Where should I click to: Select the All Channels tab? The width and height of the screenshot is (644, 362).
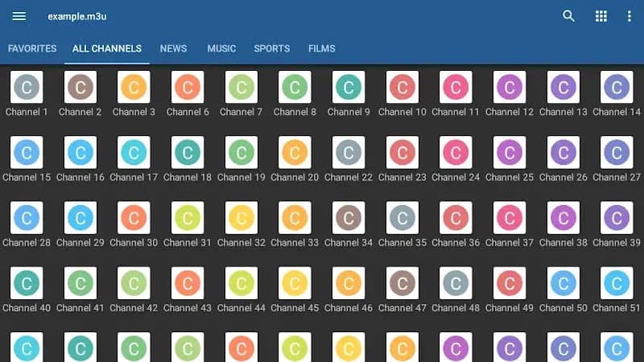(107, 48)
